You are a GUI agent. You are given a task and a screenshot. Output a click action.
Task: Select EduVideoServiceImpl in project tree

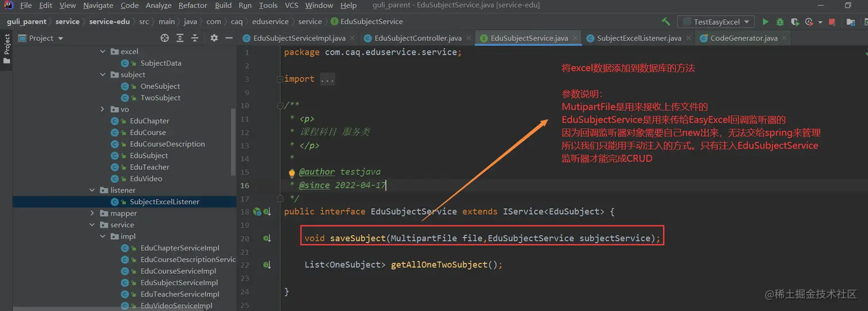point(176,306)
